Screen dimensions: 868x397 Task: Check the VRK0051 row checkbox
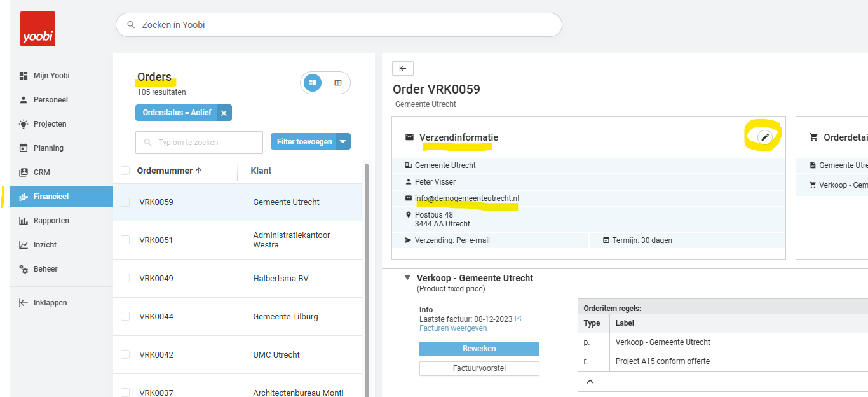tap(125, 240)
